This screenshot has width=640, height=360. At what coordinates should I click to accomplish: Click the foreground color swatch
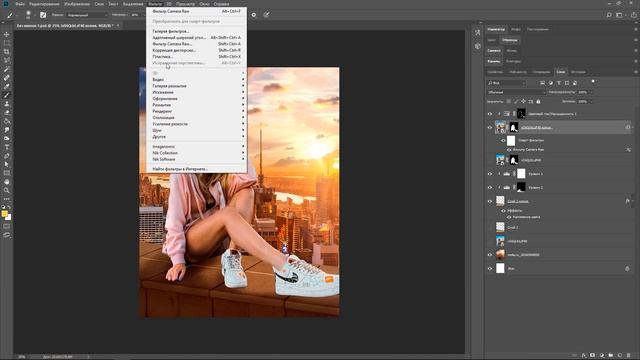pyautogui.click(x=4, y=213)
